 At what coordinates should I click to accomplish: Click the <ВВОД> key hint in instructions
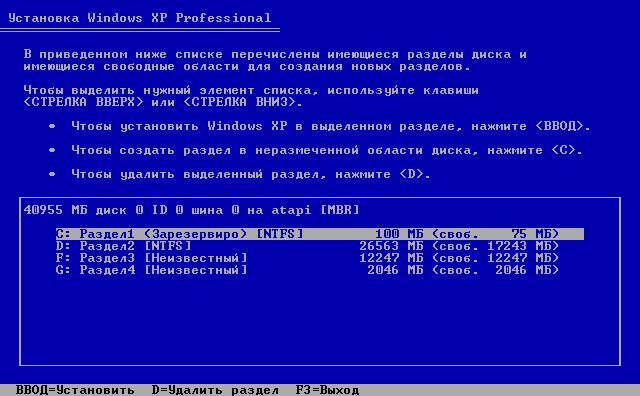pyautogui.click(x=559, y=126)
